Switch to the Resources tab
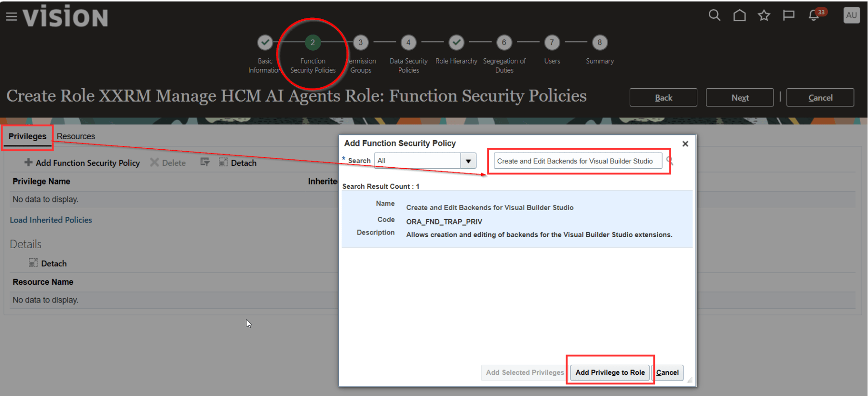Screen dimensions: 868x396 [76, 136]
